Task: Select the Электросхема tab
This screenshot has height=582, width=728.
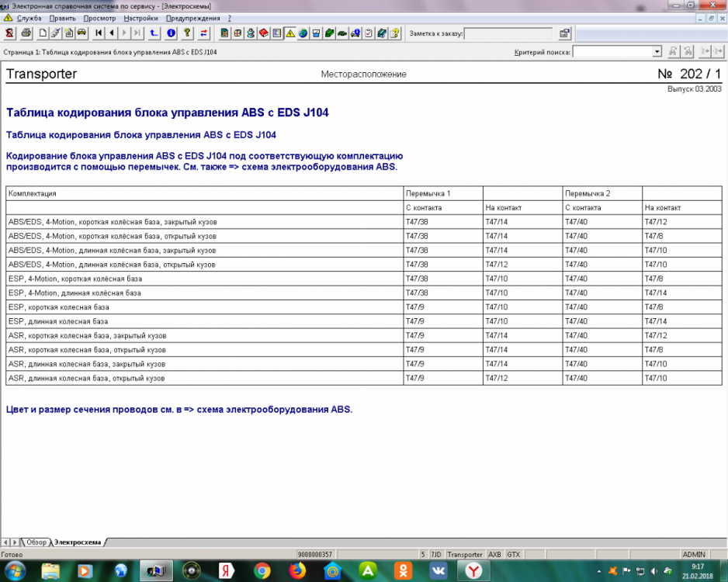Action: click(x=77, y=542)
